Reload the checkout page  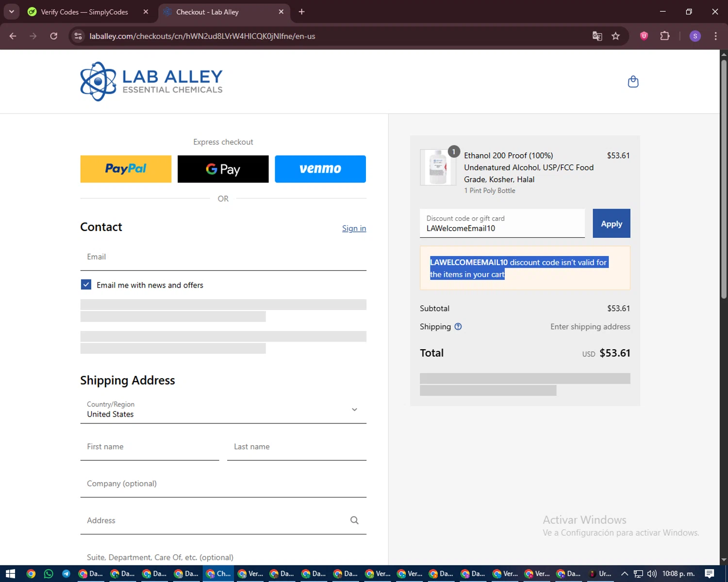point(53,36)
